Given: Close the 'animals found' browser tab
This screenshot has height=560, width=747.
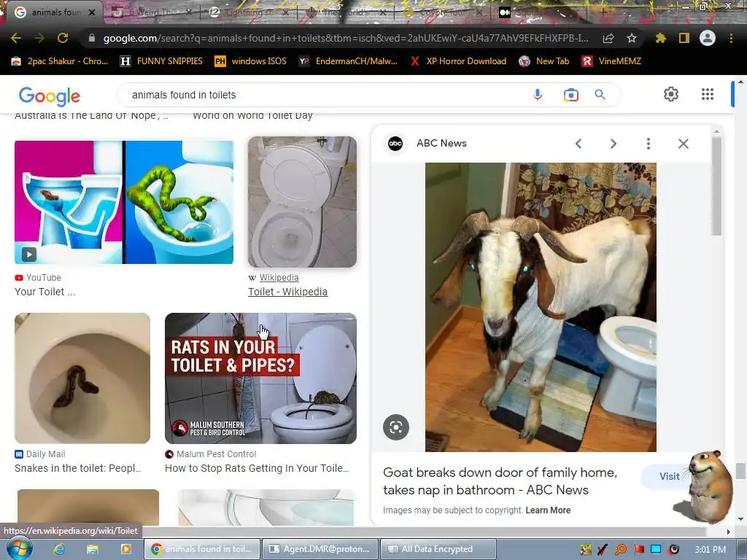Looking at the screenshot, I should 93,12.
